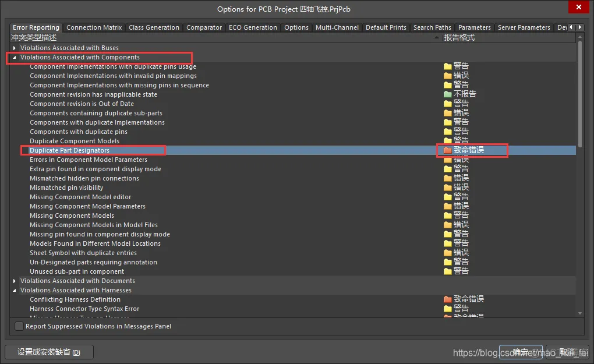Select Unused sub-part in component row text
The height and width of the screenshot is (364, 594).
[x=77, y=271]
